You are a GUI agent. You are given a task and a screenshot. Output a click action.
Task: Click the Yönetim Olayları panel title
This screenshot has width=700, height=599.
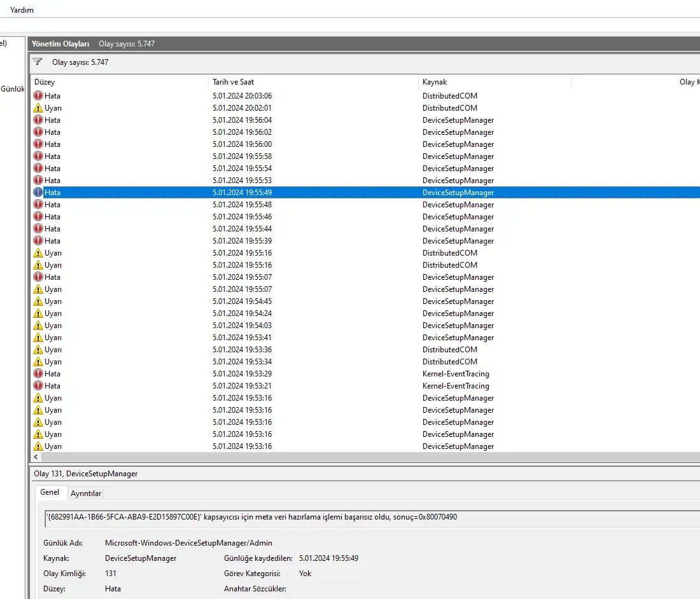coord(60,44)
